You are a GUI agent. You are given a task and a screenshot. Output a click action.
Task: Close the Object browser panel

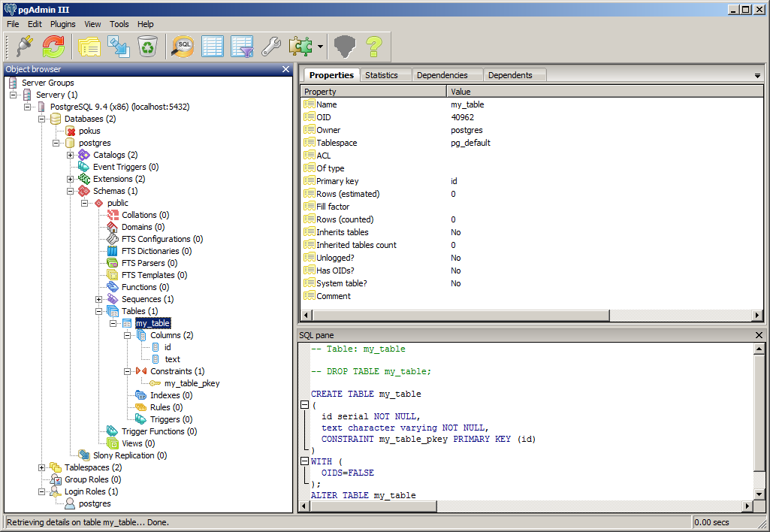click(285, 69)
